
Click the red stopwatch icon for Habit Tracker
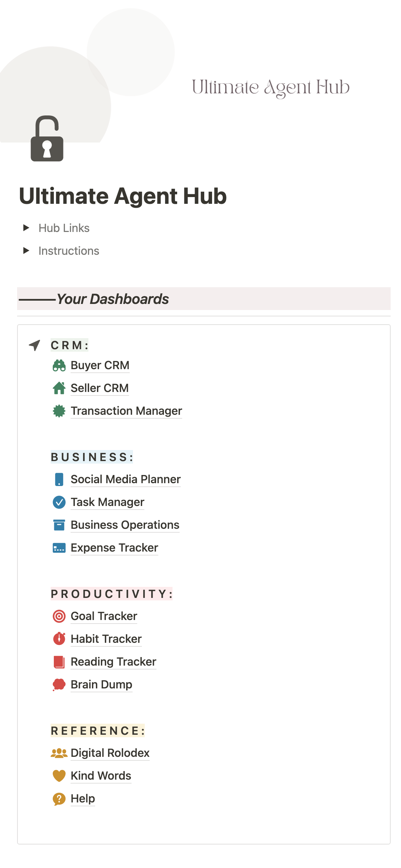59,639
